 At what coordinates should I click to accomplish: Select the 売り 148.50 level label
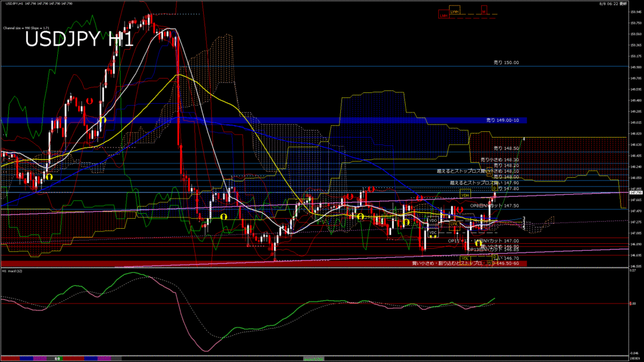click(506, 148)
